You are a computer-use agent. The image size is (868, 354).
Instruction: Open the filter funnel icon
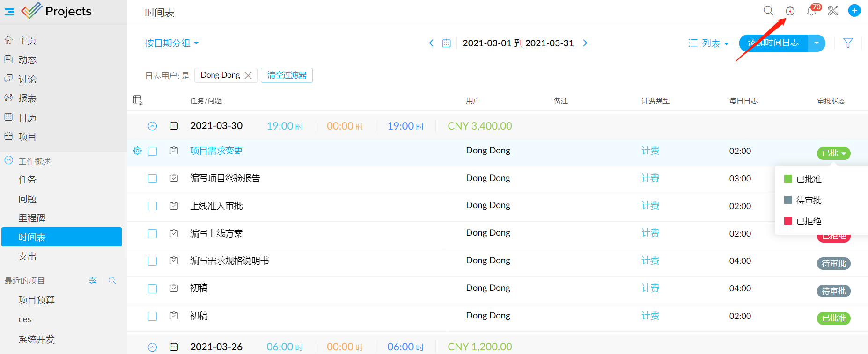click(x=848, y=43)
